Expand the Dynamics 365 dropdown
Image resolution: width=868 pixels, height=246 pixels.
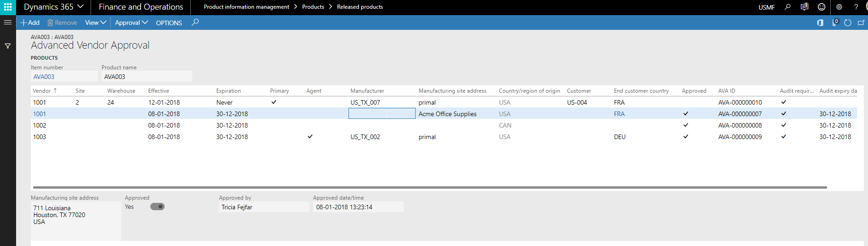[54, 7]
